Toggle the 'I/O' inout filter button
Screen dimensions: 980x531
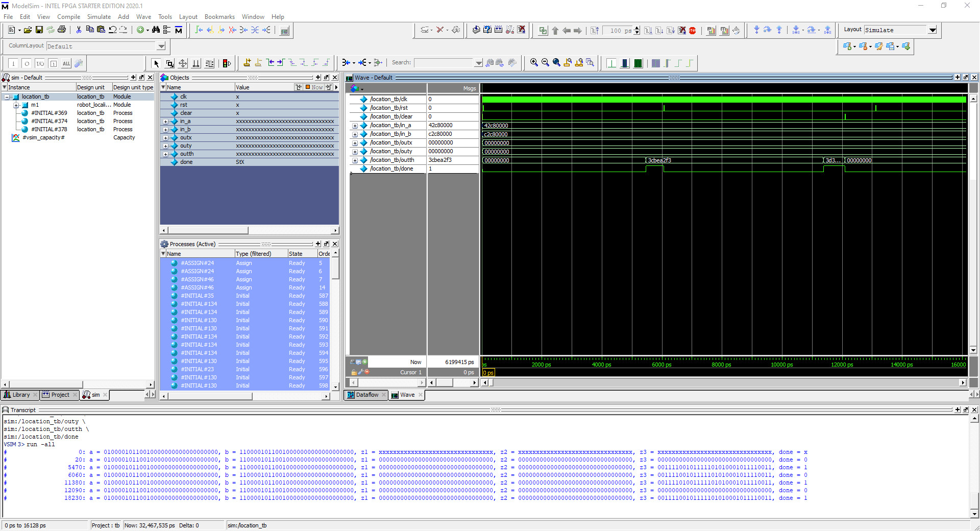40,63
